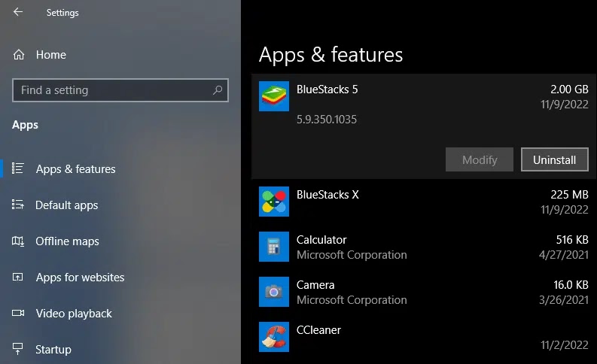Image resolution: width=597 pixels, height=364 pixels.
Task: Open Video playback settings
Action: [x=74, y=314]
